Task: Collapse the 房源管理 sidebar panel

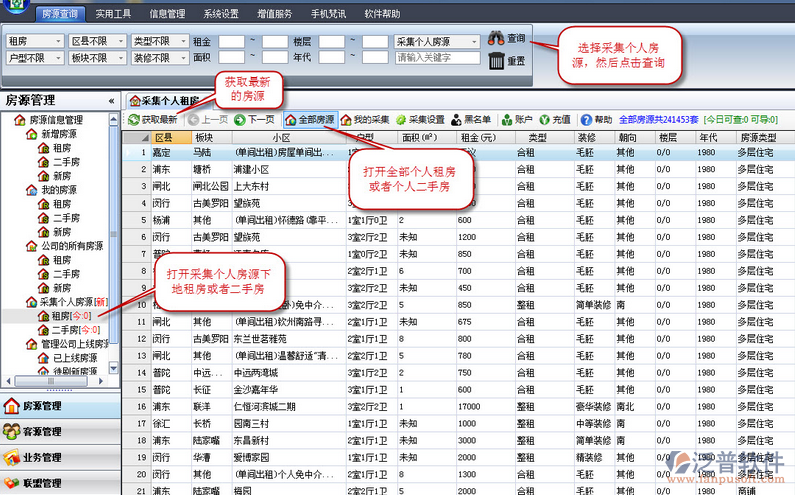Action: [x=110, y=101]
